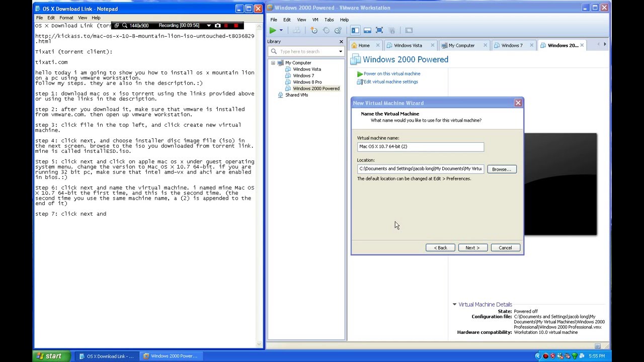Open the VMware File menu
This screenshot has width=644, height=362.
(x=274, y=20)
